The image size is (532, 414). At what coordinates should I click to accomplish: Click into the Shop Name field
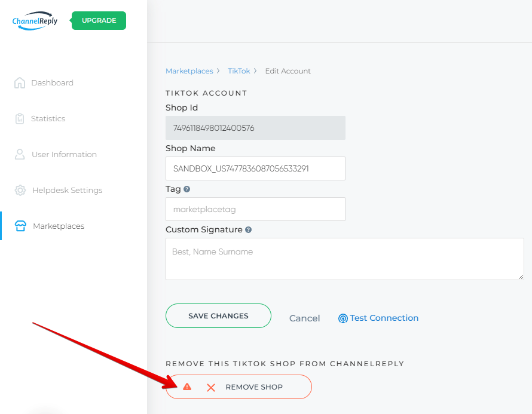[x=255, y=168]
